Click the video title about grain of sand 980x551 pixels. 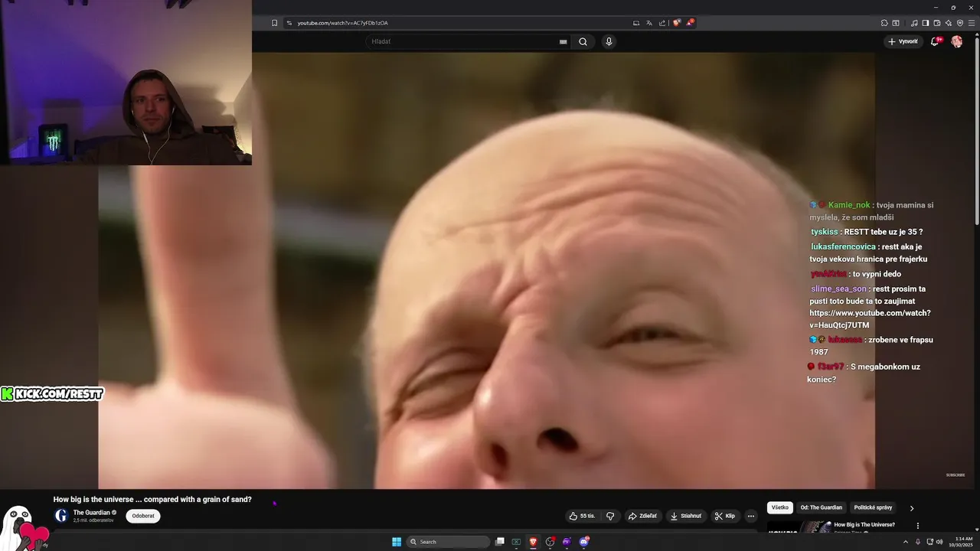pos(152,500)
